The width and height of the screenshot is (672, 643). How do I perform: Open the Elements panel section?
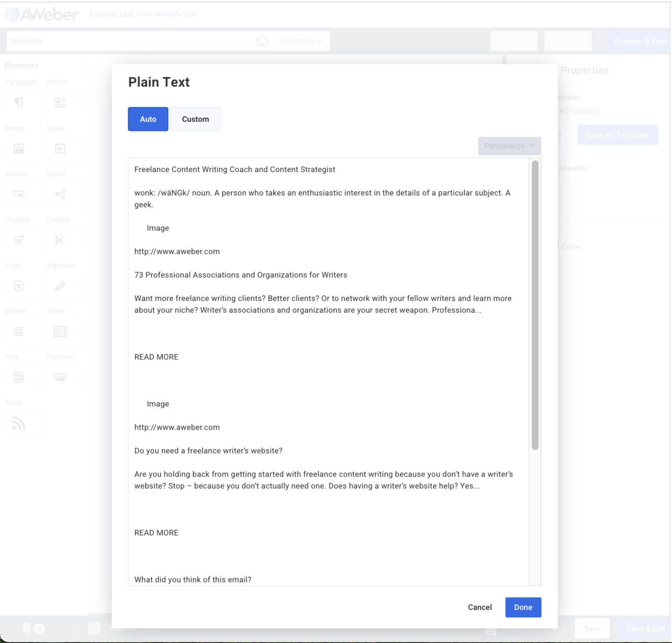click(21, 65)
